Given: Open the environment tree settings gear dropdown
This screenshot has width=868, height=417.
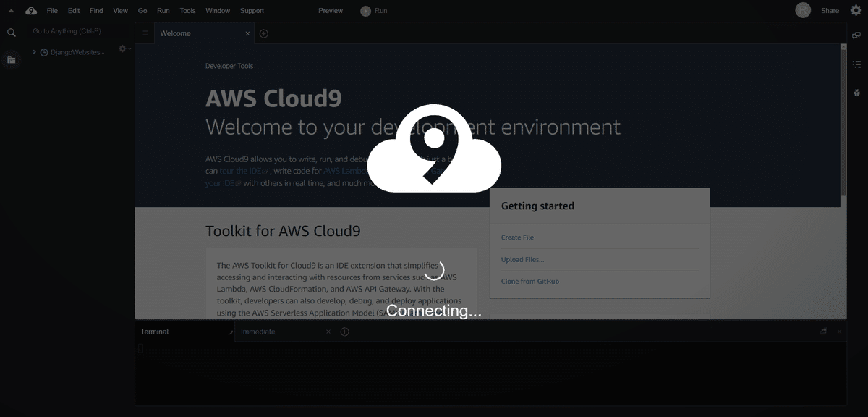Looking at the screenshot, I should 124,49.
